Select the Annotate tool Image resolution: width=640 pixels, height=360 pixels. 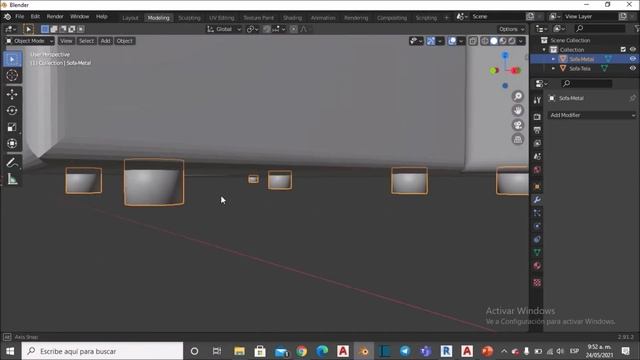click(12, 163)
